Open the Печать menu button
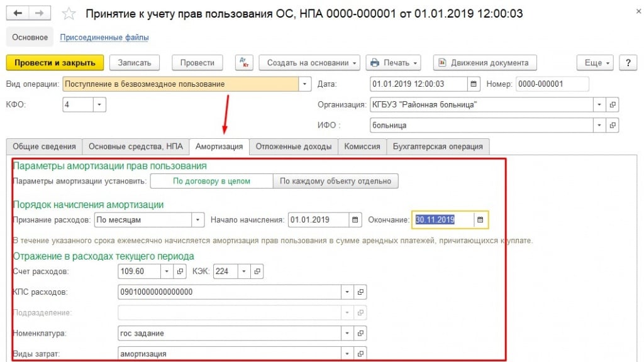644x362 pixels. tap(394, 63)
